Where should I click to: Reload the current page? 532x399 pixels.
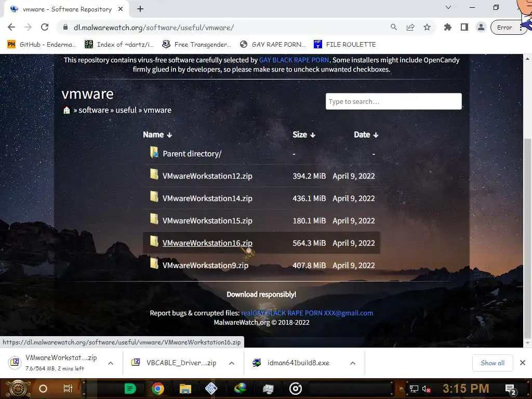pyautogui.click(x=45, y=28)
